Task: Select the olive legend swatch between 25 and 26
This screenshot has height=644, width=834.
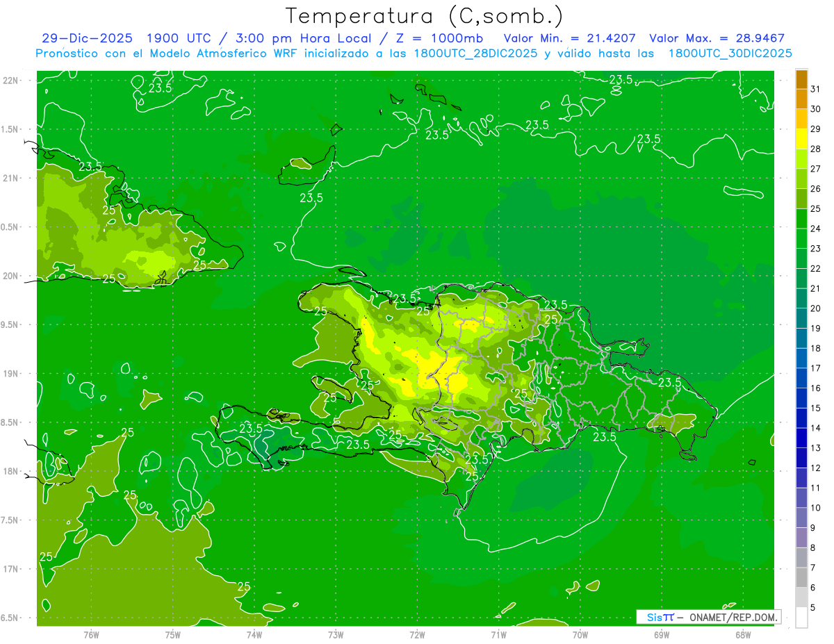Action: (801, 198)
